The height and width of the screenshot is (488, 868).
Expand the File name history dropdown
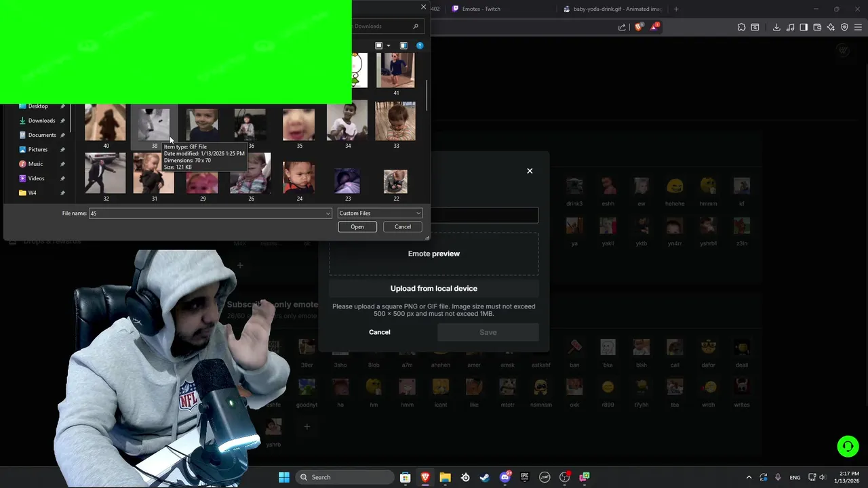click(x=328, y=213)
